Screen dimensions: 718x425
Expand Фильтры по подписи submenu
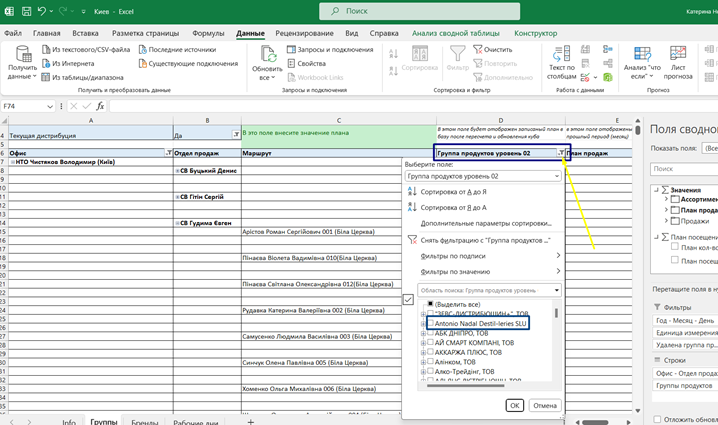pyautogui.click(x=490, y=256)
